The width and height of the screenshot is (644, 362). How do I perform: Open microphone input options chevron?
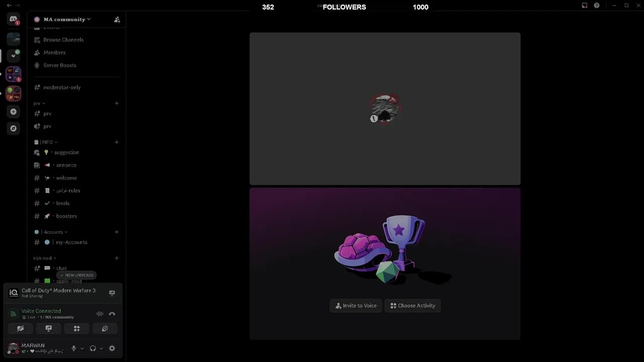click(82, 348)
